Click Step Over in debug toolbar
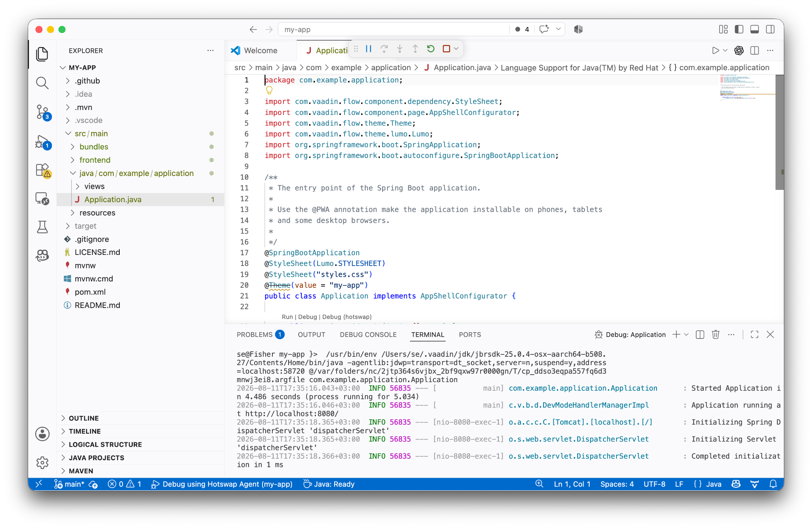The width and height of the screenshot is (812, 528). [x=384, y=49]
